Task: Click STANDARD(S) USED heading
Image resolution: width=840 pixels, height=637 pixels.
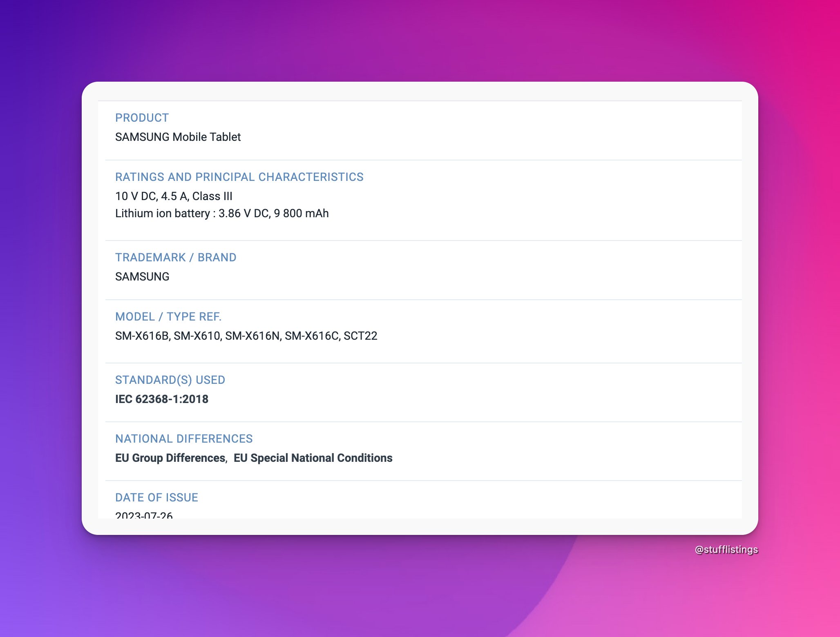Action: [x=170, y=380]
